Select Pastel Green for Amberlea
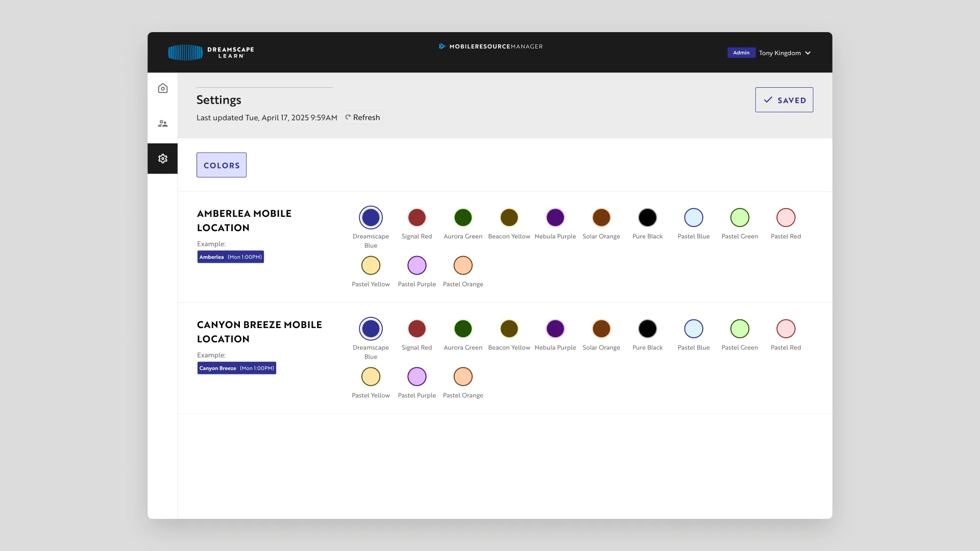Image resolution: width=980 pixels, height=551 pixels. [740, 218]
